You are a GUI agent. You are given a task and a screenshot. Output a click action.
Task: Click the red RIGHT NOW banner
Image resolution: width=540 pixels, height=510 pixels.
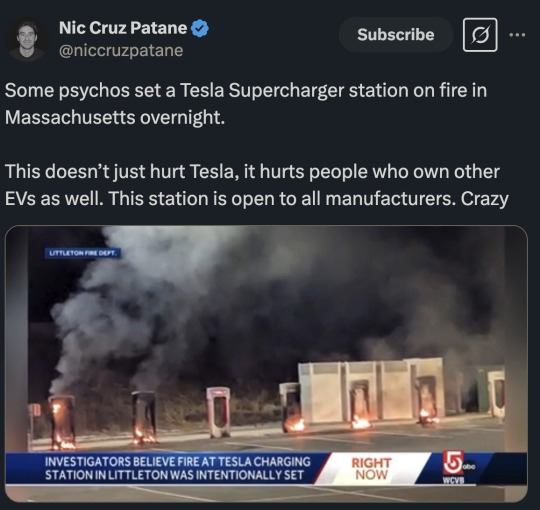(371, 468)
